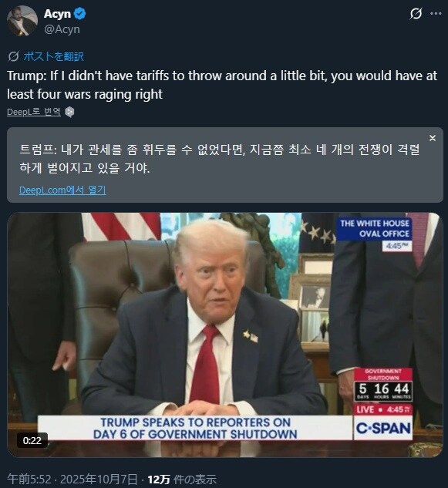Click the 0:22 video duration badge
The height and width of the screenshot is (488, 448).
point(32,440)
